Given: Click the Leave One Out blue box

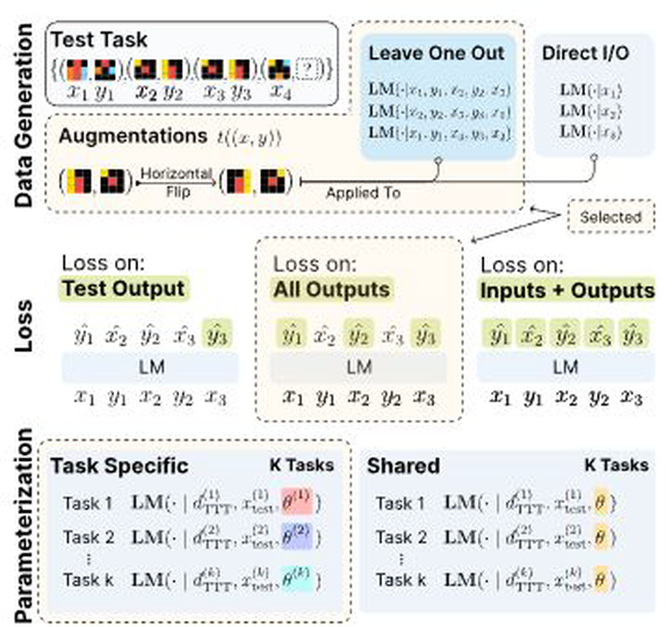Looking at the screenshot, I should click(x=438, y=97).
